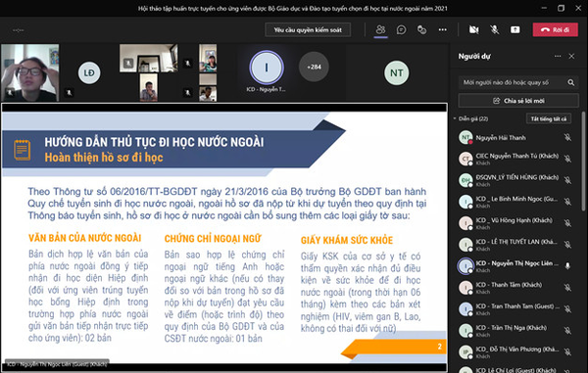The image size is (588, 373).
Task: Click NT avatar beside Nguyễn Hải Thanh
Action: coord(465,137)
